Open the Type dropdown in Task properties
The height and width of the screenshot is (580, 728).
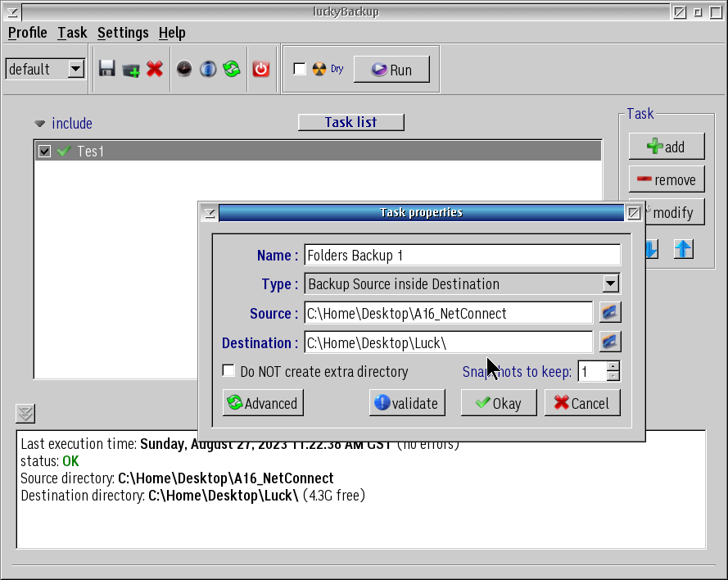point(611,283)
